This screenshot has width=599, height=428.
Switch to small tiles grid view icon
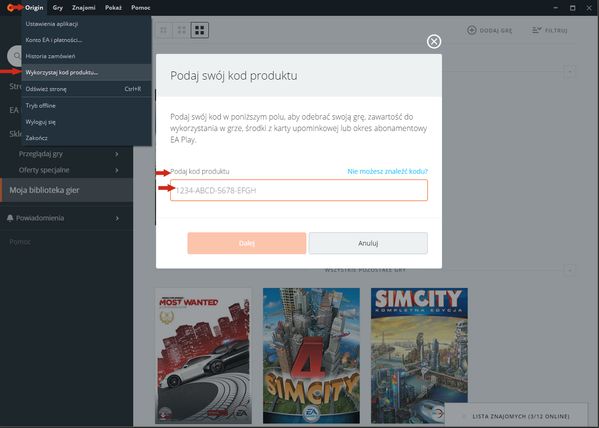164,30
